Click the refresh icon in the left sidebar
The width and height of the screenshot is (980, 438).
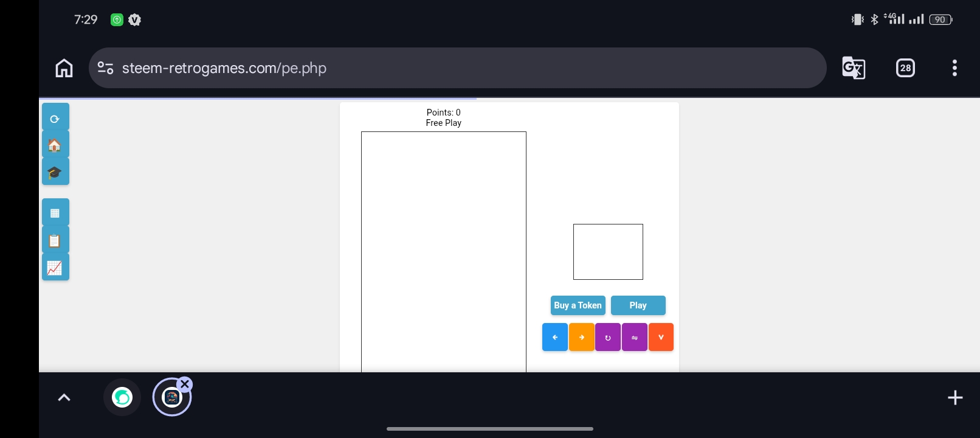click(x=55, y=117)
